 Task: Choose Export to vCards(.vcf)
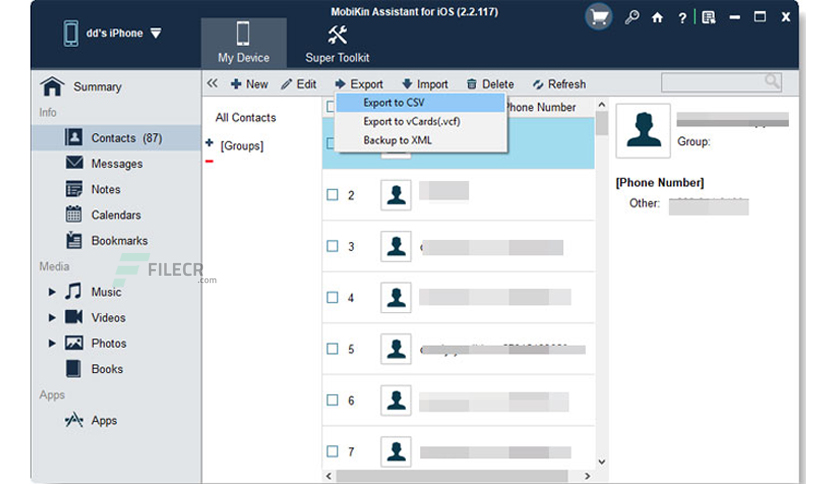tap(420, 122)
